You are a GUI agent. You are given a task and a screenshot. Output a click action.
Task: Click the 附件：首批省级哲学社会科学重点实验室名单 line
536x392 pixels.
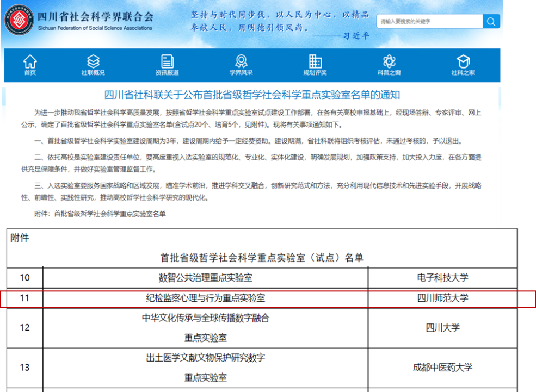point(100,214)
